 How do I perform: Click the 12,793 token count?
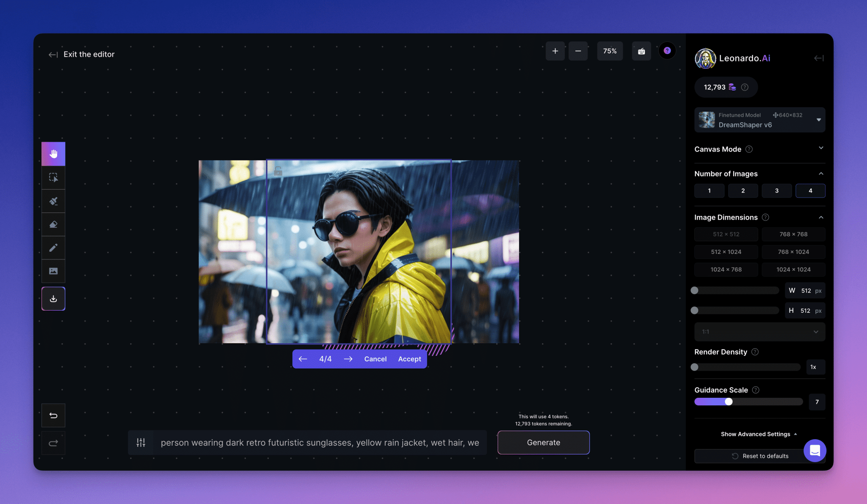[x=715, y=87]
